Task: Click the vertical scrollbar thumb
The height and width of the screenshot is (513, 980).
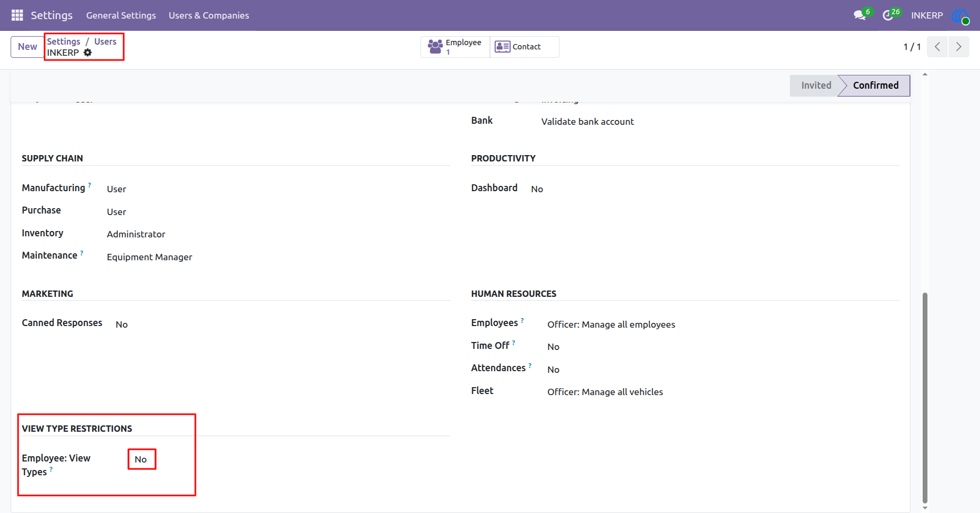Action: 925,397
